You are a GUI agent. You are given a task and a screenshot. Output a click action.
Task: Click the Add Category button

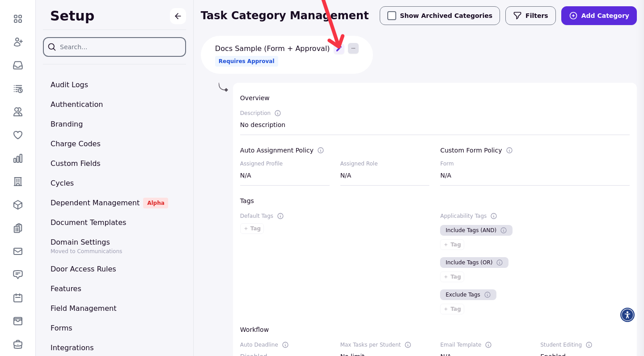point(599,16)
